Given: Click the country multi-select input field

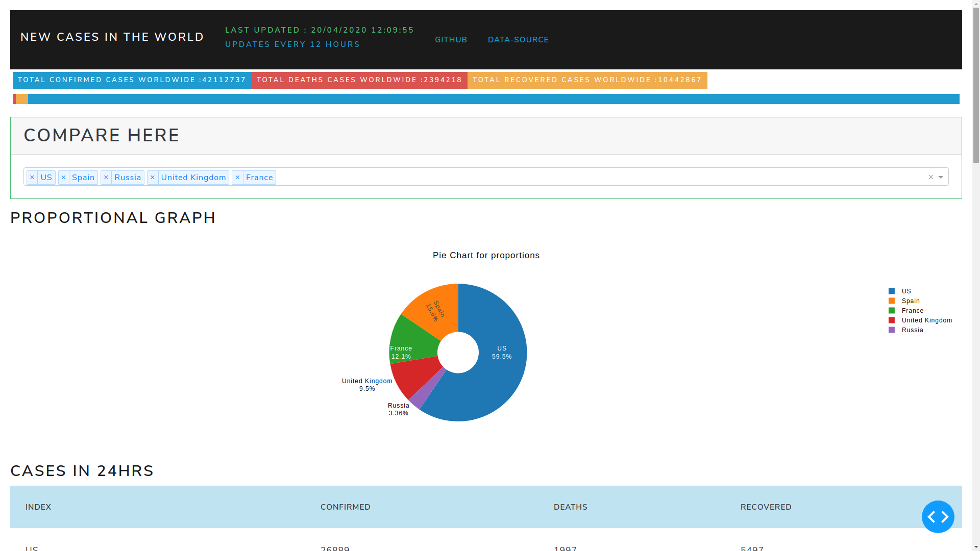Looking at the screenshot, I should pyautogui.click(x=486, y=177).
